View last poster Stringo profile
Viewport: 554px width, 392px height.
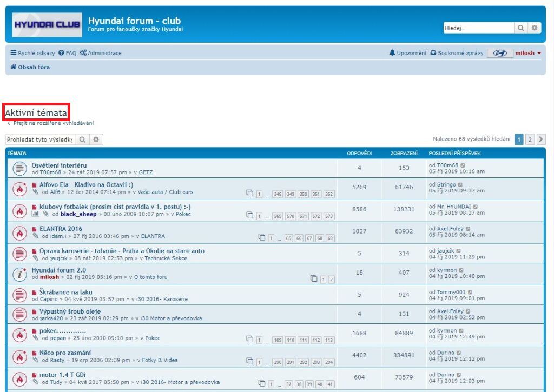pyautogui.click(x=446, y=185)
